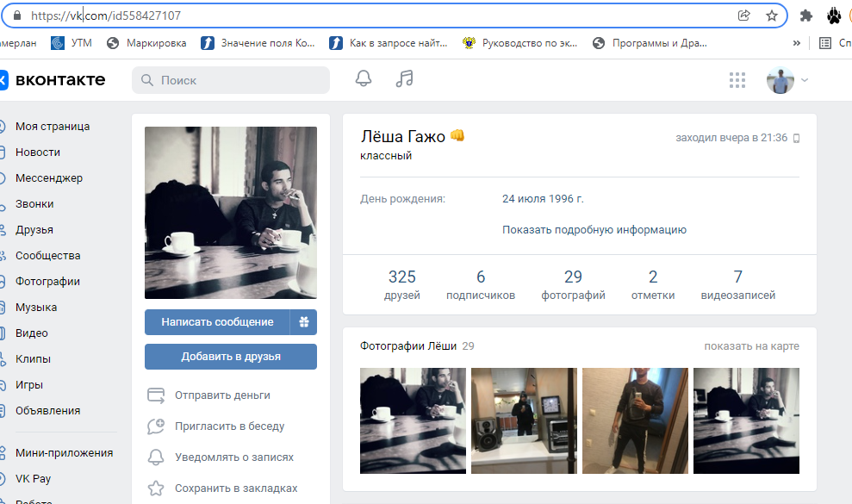Open the large profile photo
The height and width of the screenshot is (504, 852).
pos(230,213)
